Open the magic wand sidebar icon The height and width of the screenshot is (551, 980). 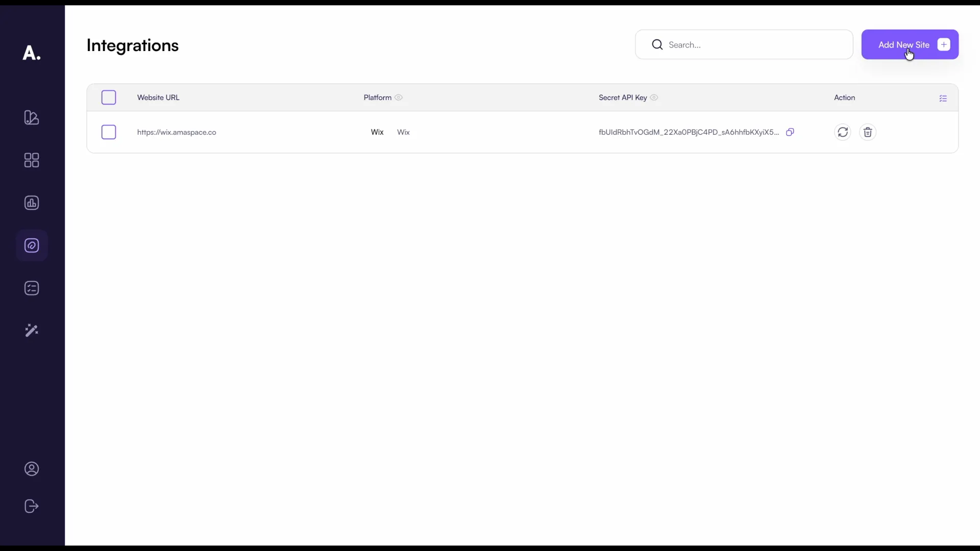click(x=32, y=331)
